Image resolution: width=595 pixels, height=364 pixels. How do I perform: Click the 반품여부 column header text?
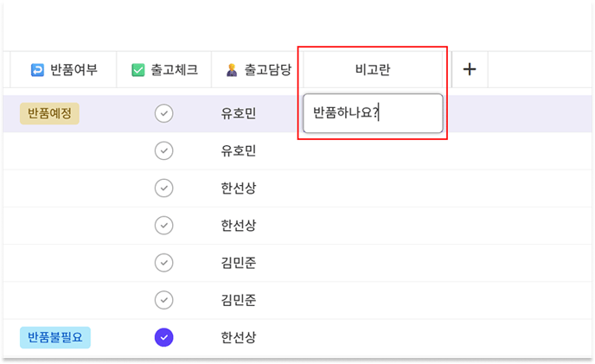click(74, 70)
